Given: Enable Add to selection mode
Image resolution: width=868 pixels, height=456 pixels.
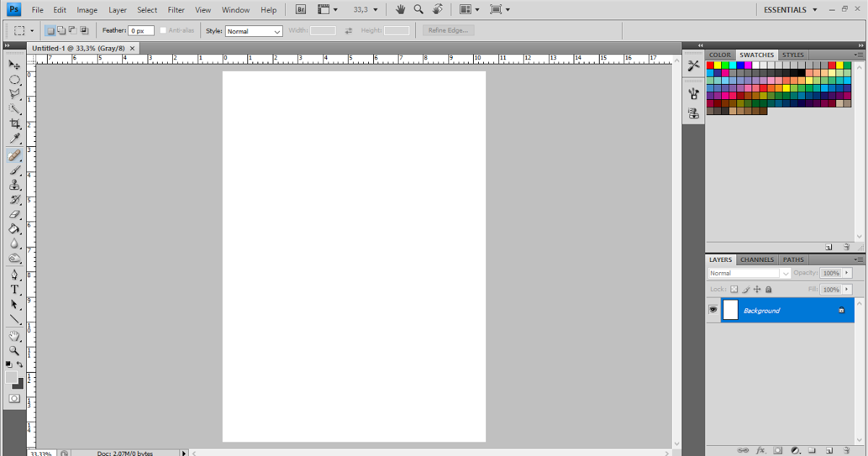Looking at the screenshot, I should coord(61,30).
